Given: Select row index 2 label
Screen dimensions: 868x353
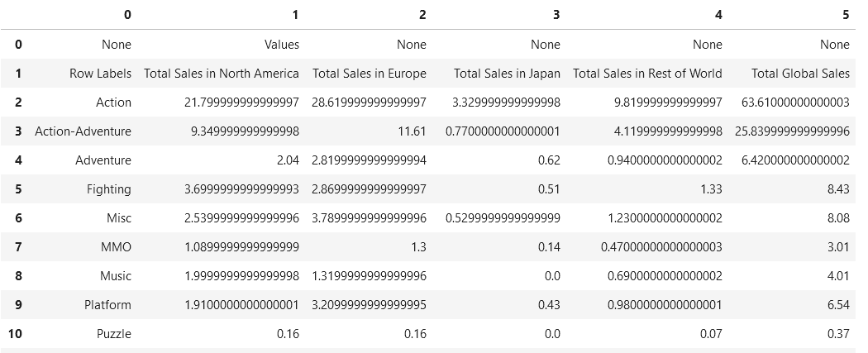Looking at the screenshot, I should coord(18,103).
